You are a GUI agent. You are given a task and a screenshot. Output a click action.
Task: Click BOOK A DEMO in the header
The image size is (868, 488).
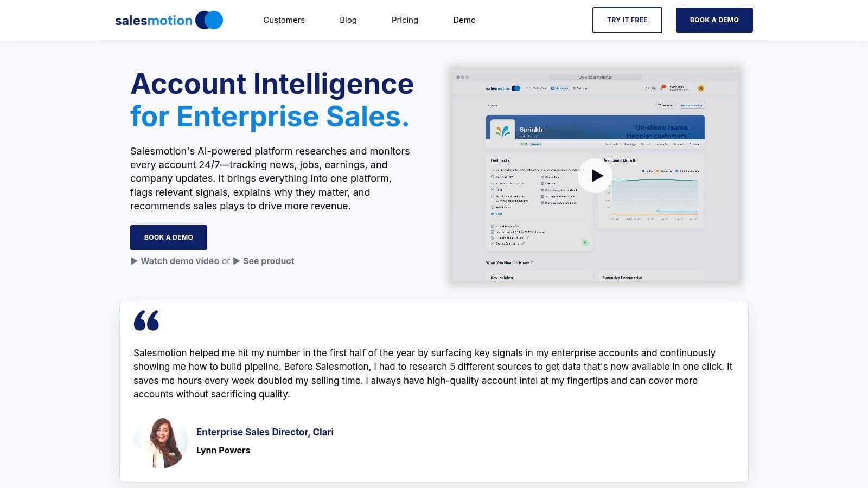(714, 20)
